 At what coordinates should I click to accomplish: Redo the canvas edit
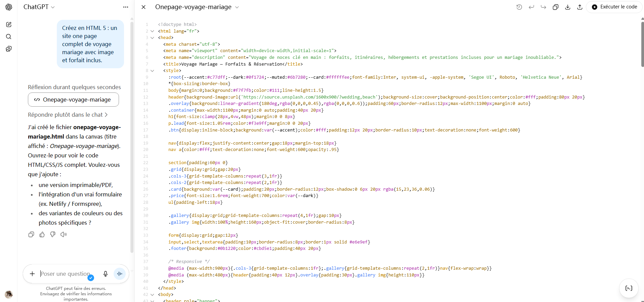pos(544,7)
